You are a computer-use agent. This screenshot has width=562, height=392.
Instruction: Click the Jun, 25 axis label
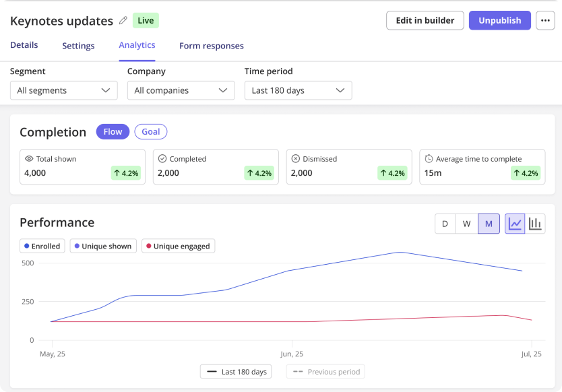click(292, 354)
